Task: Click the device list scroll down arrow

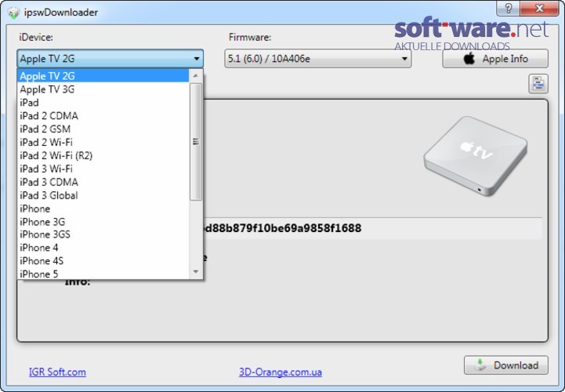Action: 196,272
